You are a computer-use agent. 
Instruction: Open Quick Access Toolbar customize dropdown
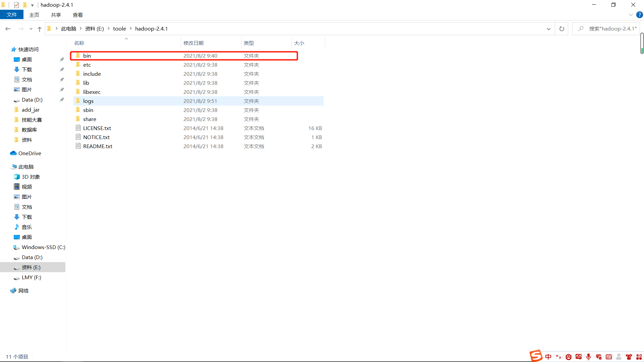pos(32,5)
